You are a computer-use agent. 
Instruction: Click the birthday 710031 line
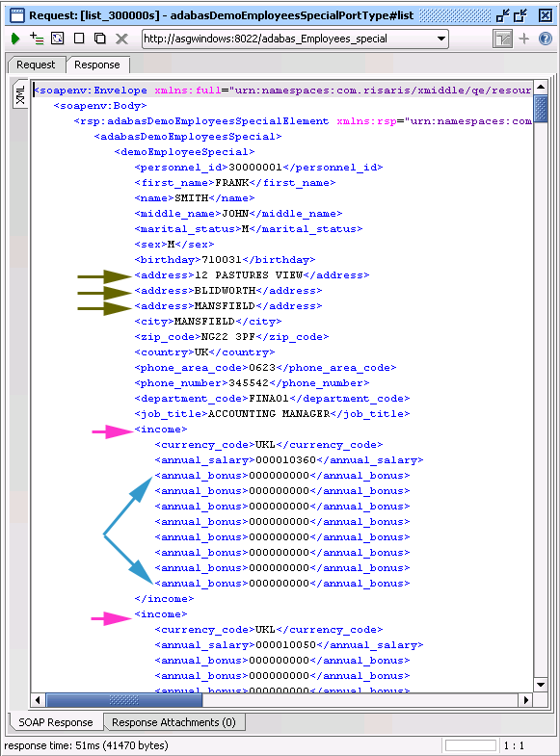click(225, 260)
